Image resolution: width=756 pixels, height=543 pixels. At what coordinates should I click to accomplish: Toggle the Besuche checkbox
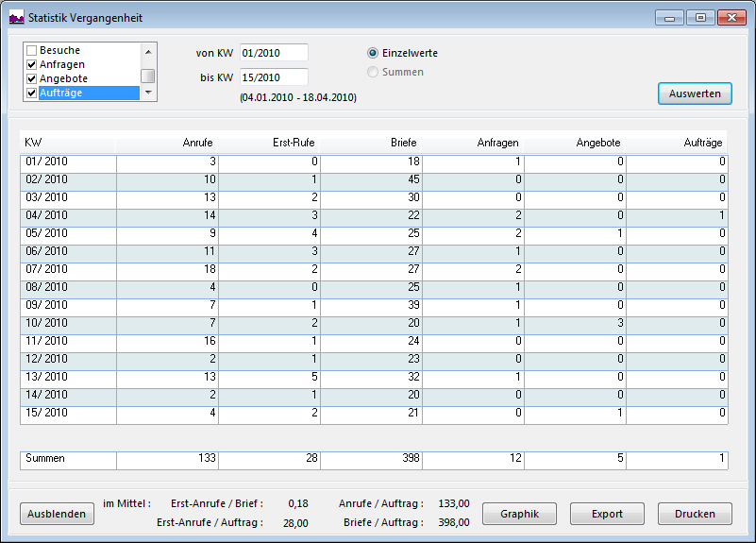click(x=31, y=51)
